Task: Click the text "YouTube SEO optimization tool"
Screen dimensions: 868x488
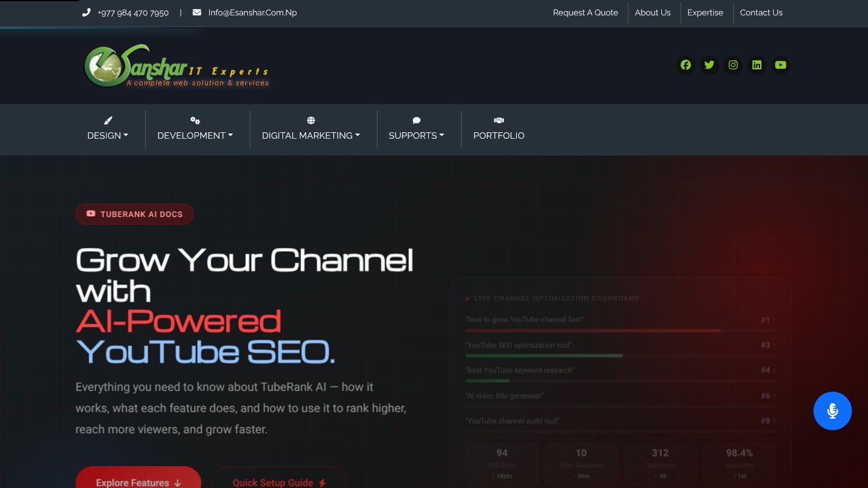Action: point(519,345)
